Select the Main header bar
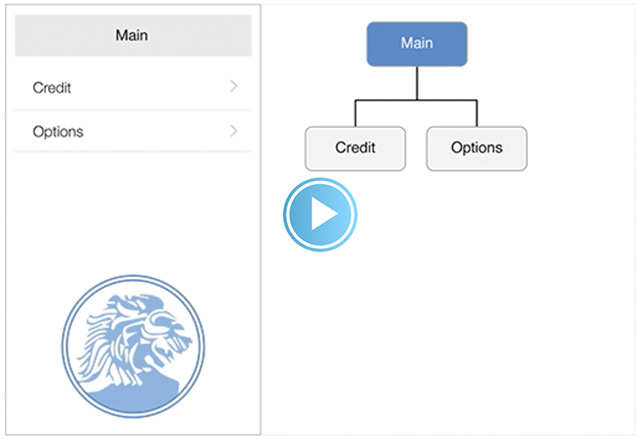Viewport: 640px width, 440px height. coord(133,36)
